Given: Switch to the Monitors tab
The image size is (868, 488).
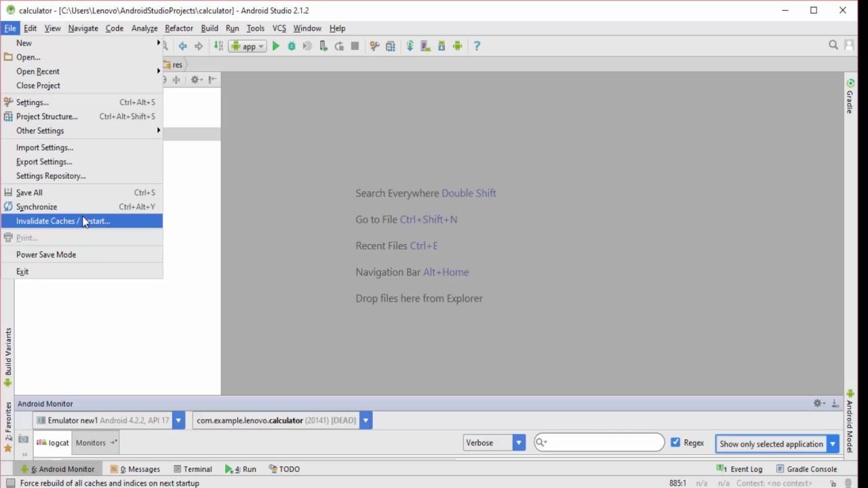Looking at the screenshot, I should 96,443.
